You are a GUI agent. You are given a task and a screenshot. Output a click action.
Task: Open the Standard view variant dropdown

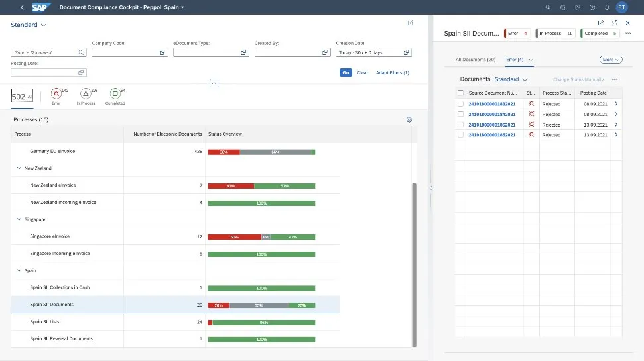(x=29, y=25)
